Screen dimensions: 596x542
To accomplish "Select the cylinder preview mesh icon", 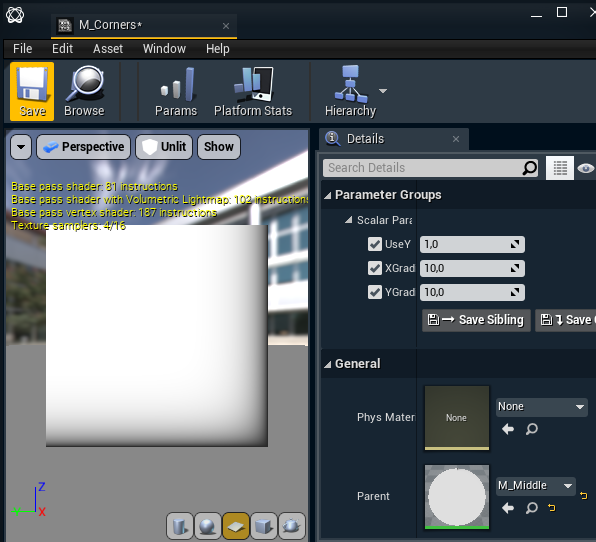I will point(180,526).
